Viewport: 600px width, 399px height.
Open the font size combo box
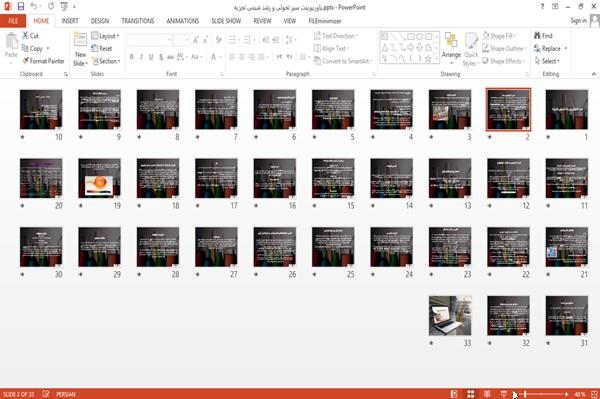[181, 40]
